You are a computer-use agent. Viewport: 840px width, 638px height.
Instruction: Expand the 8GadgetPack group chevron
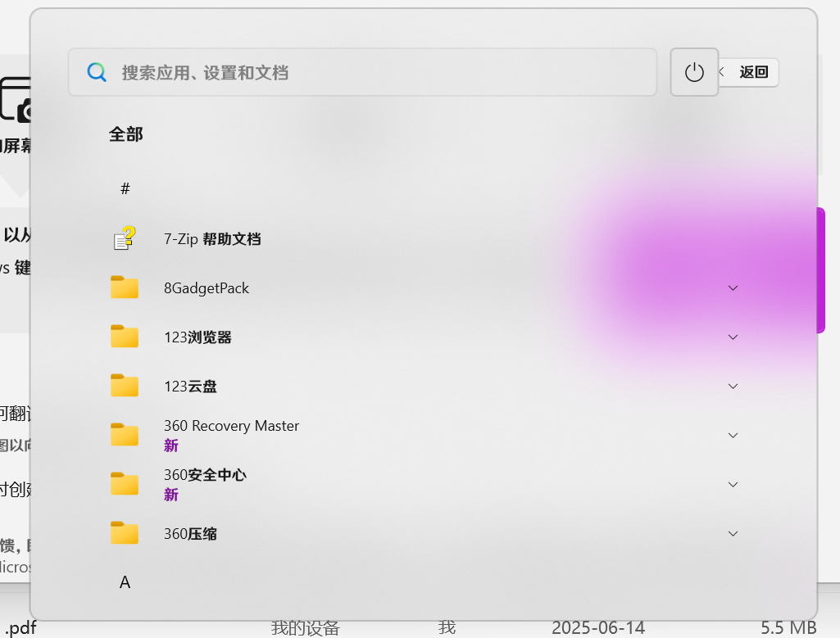[733, 287]
